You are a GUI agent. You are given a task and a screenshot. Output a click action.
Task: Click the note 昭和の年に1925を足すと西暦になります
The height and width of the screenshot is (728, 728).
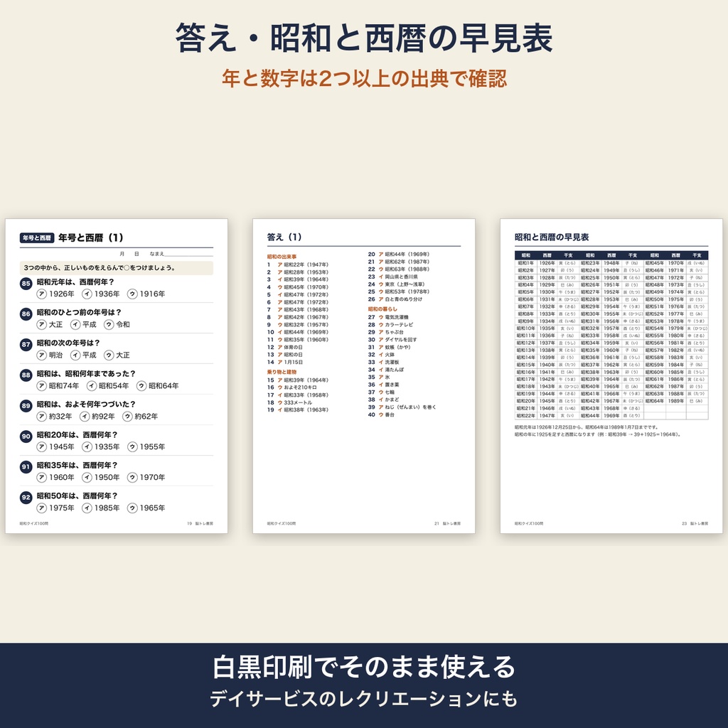[597, 434]
